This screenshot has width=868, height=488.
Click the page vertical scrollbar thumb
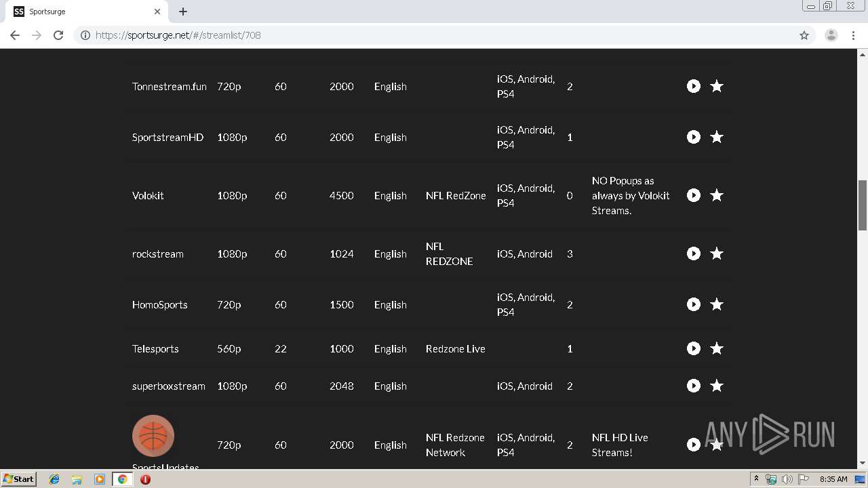pos(863,205)
